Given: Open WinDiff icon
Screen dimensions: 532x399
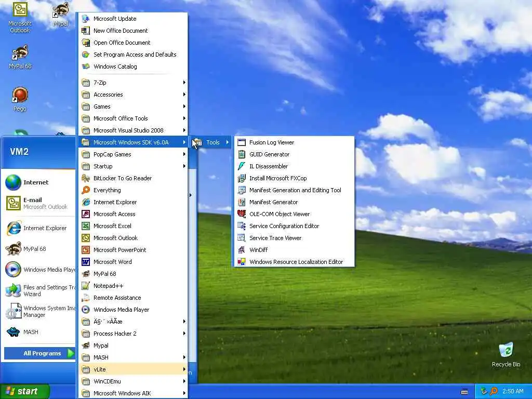Looking at the screenshot, I should (242, 250).
